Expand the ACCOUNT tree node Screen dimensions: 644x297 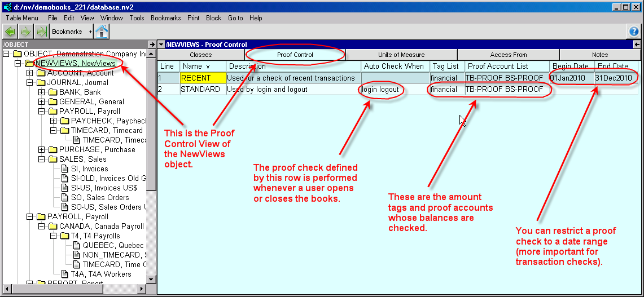pos(29,73)
